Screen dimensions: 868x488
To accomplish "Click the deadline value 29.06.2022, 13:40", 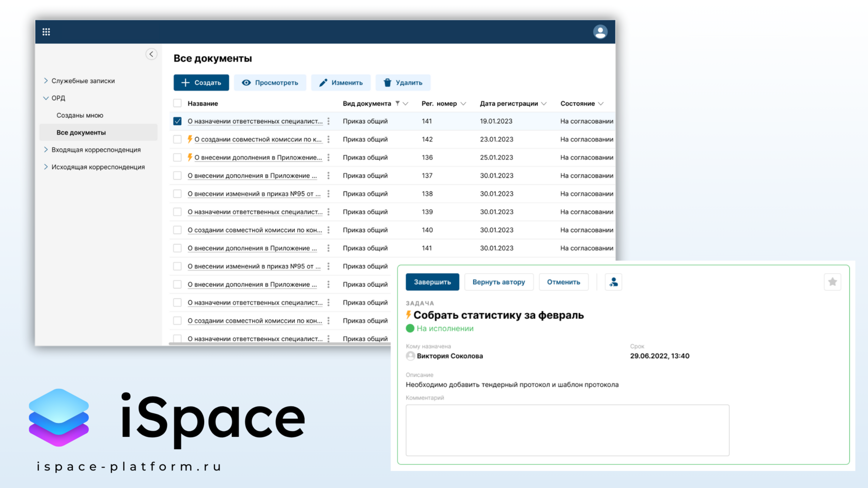I will pos(660,356).
